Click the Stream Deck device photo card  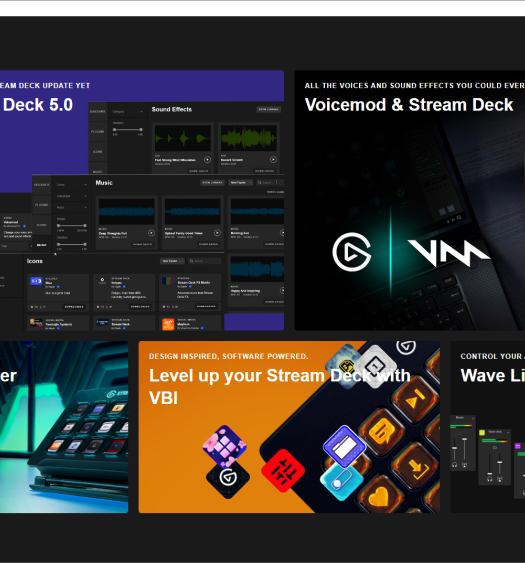(x=64, y=427)
